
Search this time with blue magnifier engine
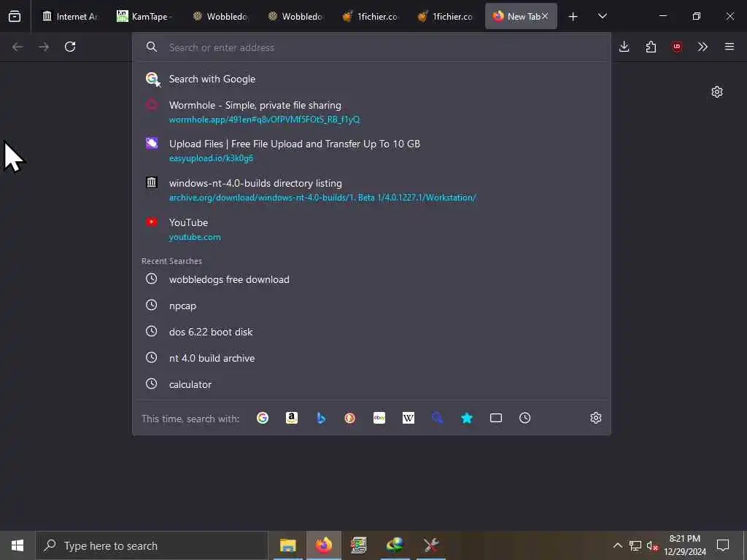click(x=438, y=418)
